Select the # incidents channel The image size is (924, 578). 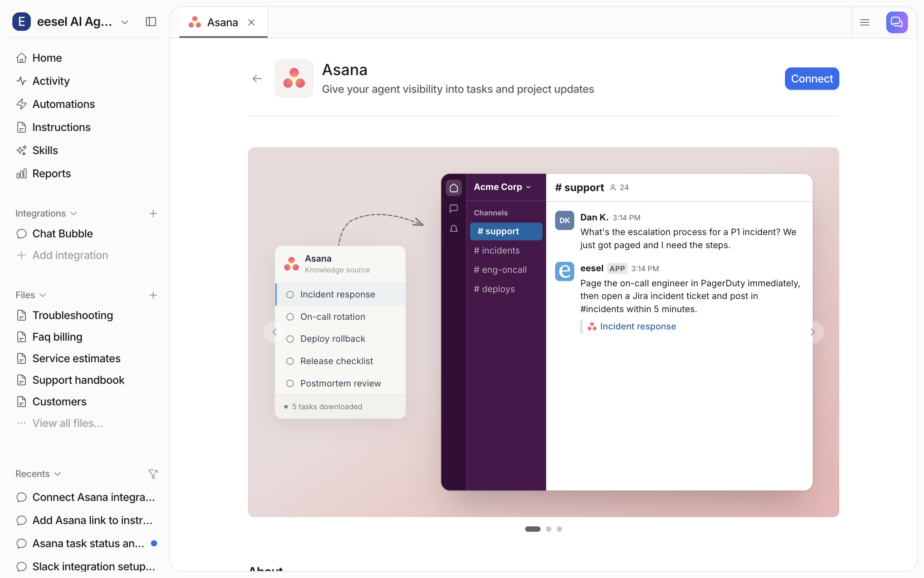[x=497, y=250]
